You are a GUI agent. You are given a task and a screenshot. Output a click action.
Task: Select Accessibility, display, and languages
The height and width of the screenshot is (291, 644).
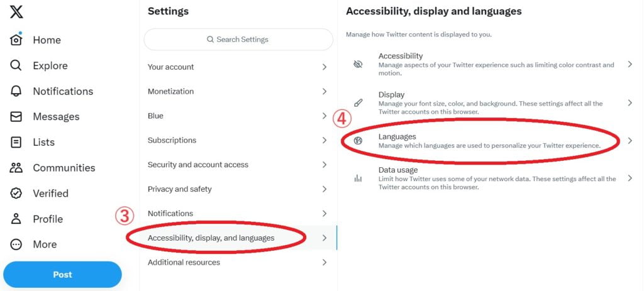click(x=211, y=238)
